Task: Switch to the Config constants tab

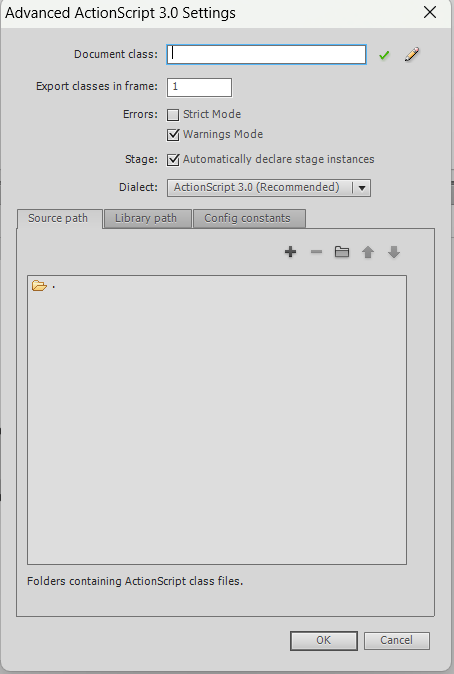Action: coord(249,219)
